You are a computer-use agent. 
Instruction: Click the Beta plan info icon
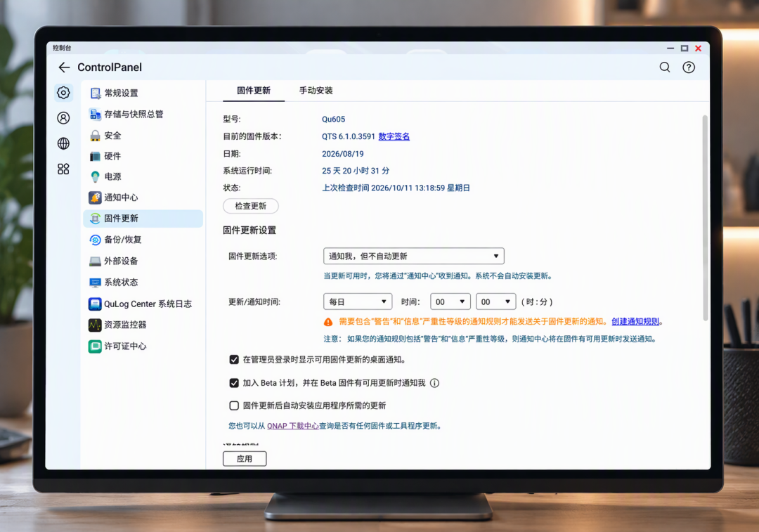435,383
